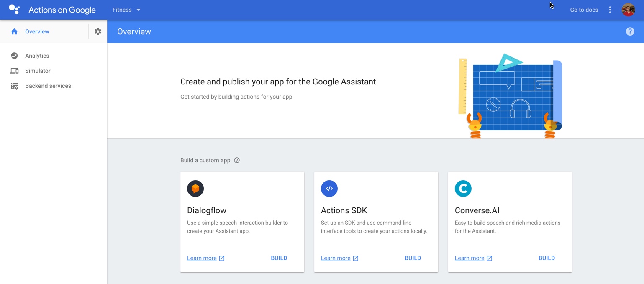Image resolution: width=644 pixels, height=284 pixels.
Task: Click the Actions on Google title
Action: pos(62,10)
